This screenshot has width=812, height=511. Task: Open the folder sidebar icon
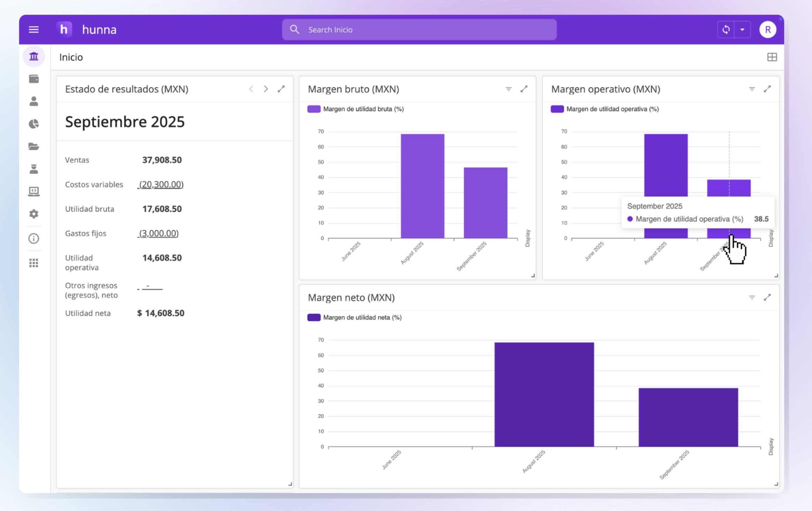tap(34, 146)
